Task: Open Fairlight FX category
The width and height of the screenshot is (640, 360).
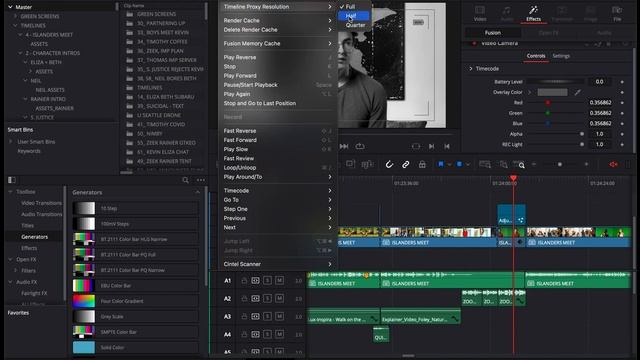Action: (x=34, y=293)
